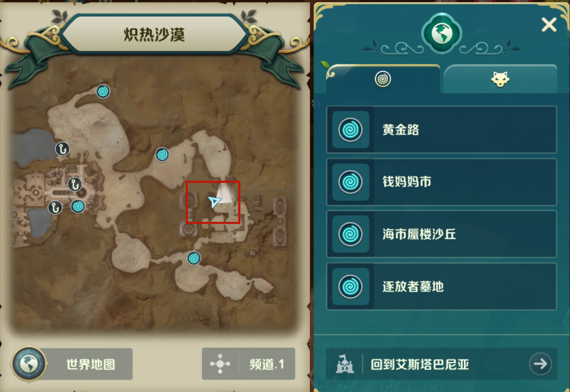Select the 海市蜃楼沙丘 teleport entry
The width and height of the screenshot is (570, 392).
(x=441, y=234)
